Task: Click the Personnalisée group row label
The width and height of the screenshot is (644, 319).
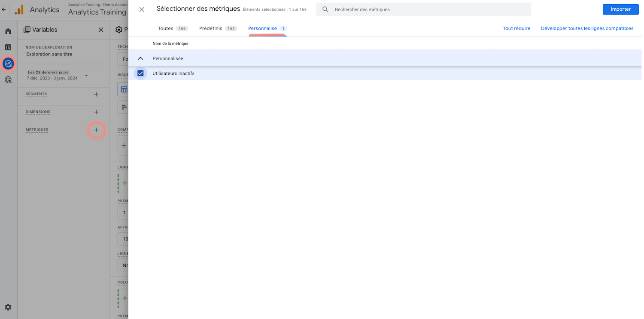Action: click(168, 58)
